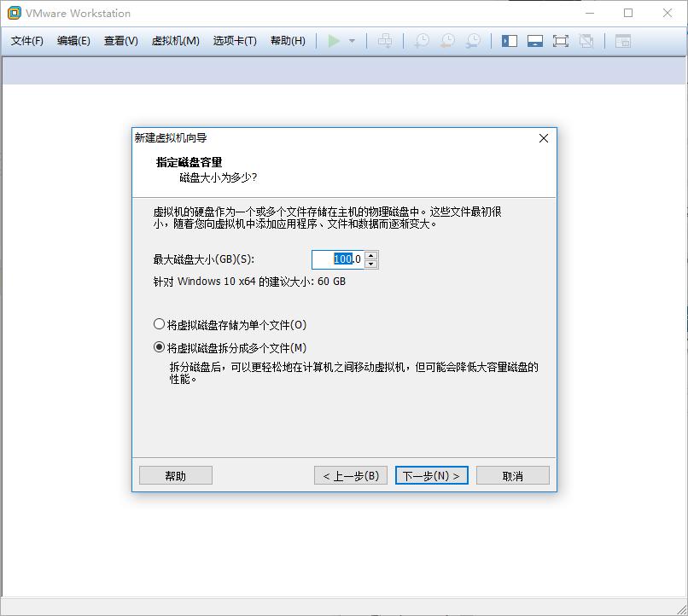The image size is (688, 616).
Task: Click the 下一步(N) button
Action: [432, 475]
